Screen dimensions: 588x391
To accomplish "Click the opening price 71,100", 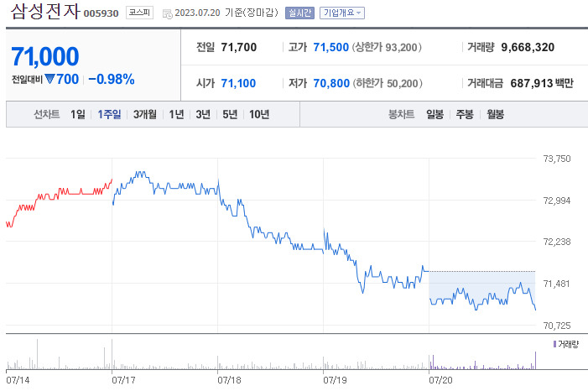I will [238, 83].
